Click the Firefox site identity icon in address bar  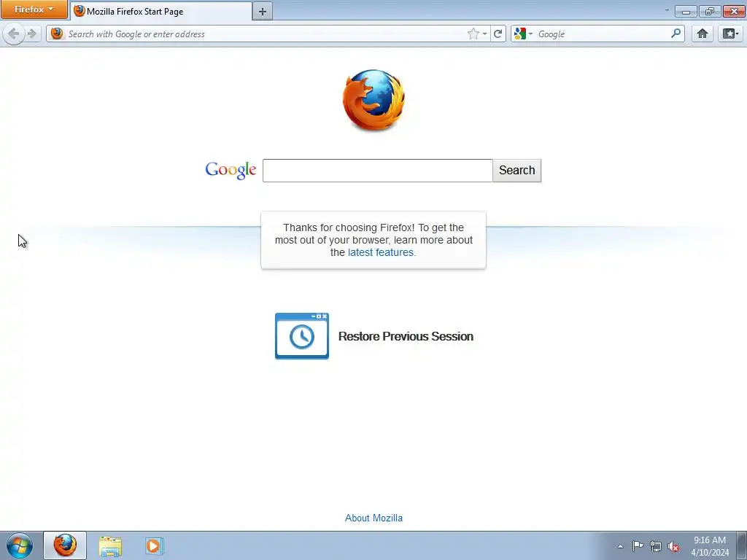pos(57,34)
